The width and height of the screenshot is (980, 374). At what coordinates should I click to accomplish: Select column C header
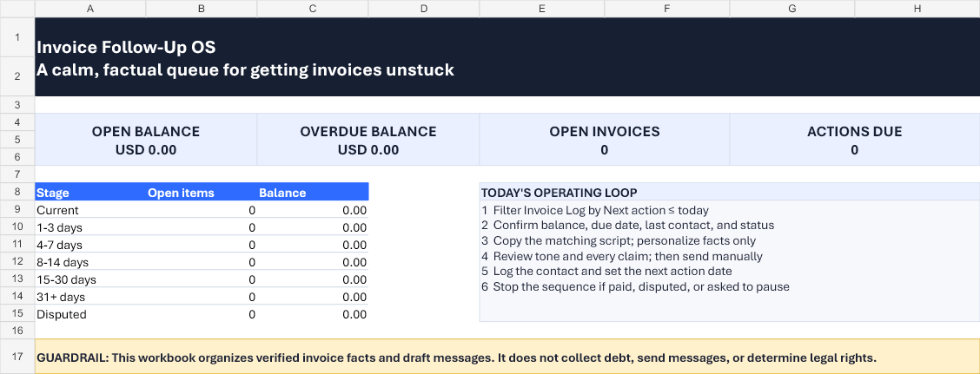pos(313,9)
